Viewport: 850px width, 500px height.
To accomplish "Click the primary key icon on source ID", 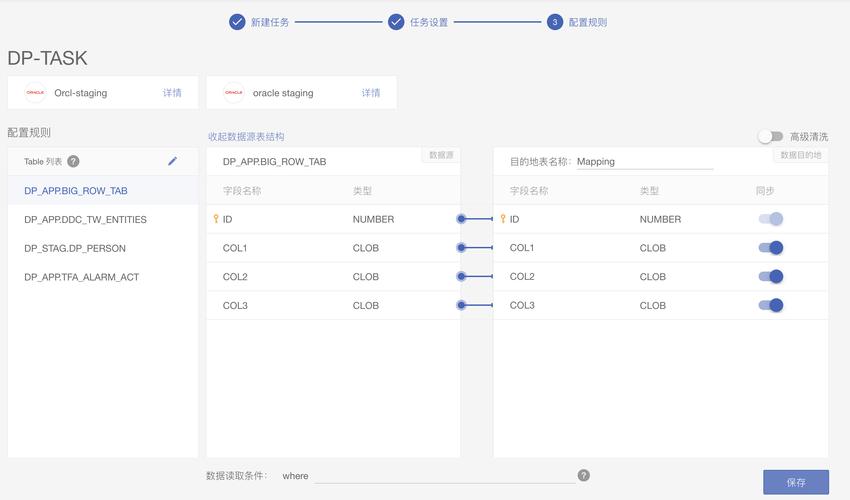I will coord(216,219).
